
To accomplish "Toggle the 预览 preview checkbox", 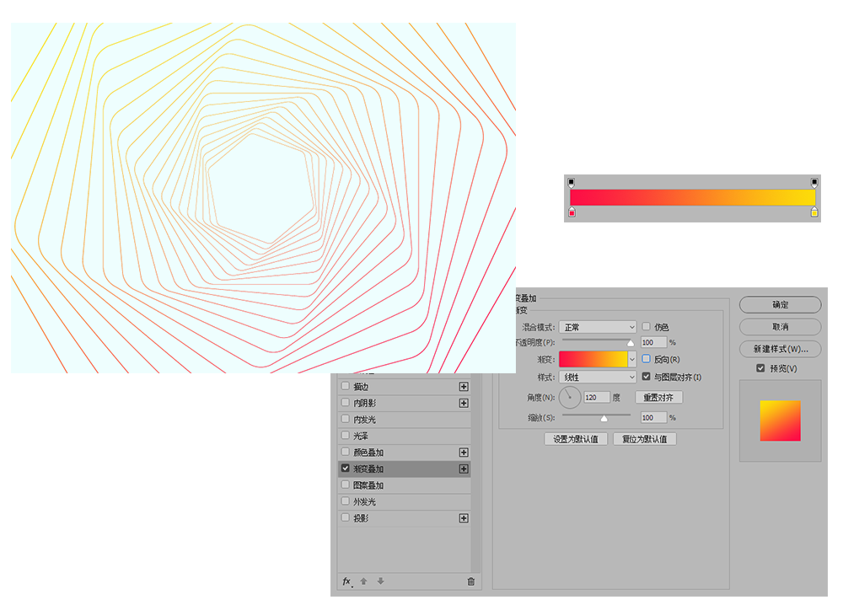I will tap(760, 368).
